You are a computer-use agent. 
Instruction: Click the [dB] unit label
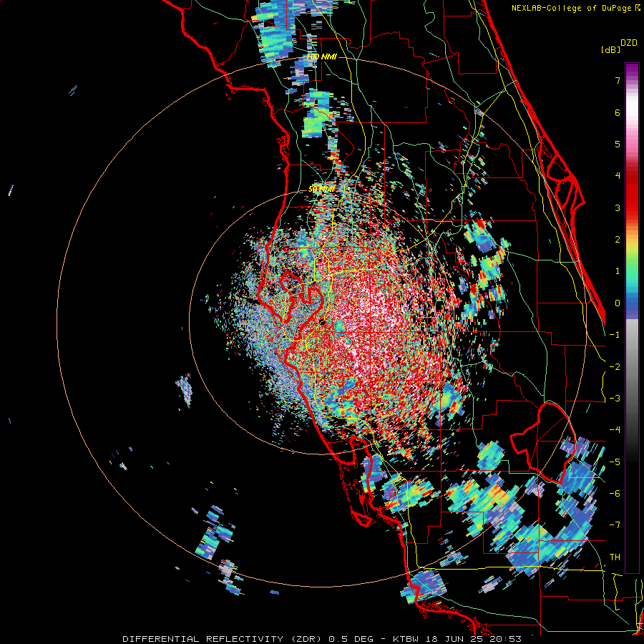(610, 49)
